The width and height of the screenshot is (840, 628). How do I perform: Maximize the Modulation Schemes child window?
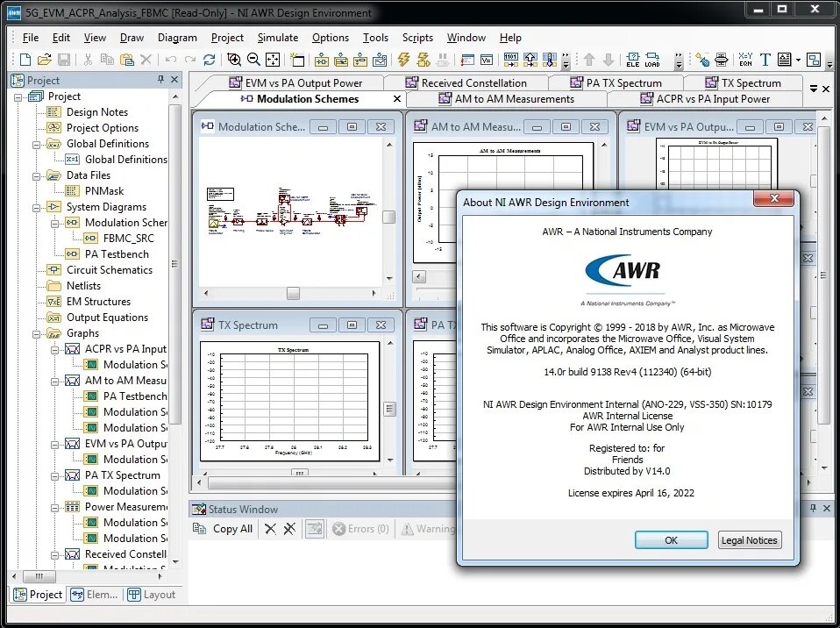(352, 127)
